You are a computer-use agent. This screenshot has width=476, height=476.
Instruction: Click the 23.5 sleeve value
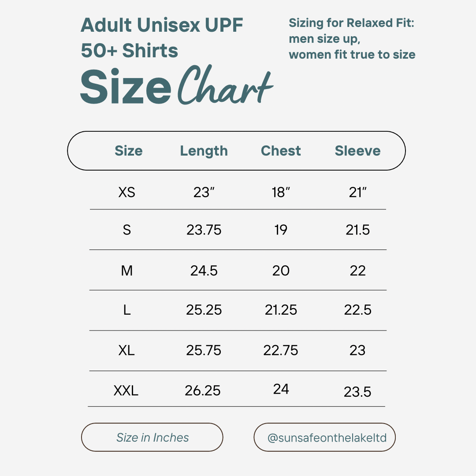pyautogui.click(x=357, y=392)
